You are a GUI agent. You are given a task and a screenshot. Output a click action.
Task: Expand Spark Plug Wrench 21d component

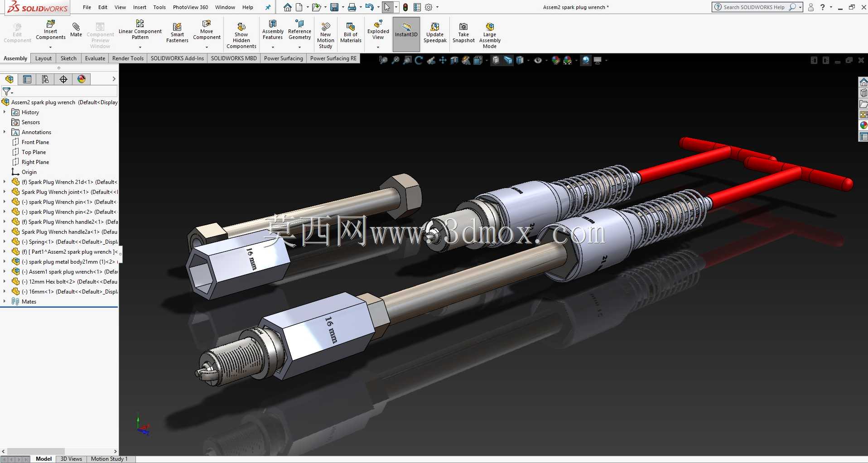pos(5,182)
